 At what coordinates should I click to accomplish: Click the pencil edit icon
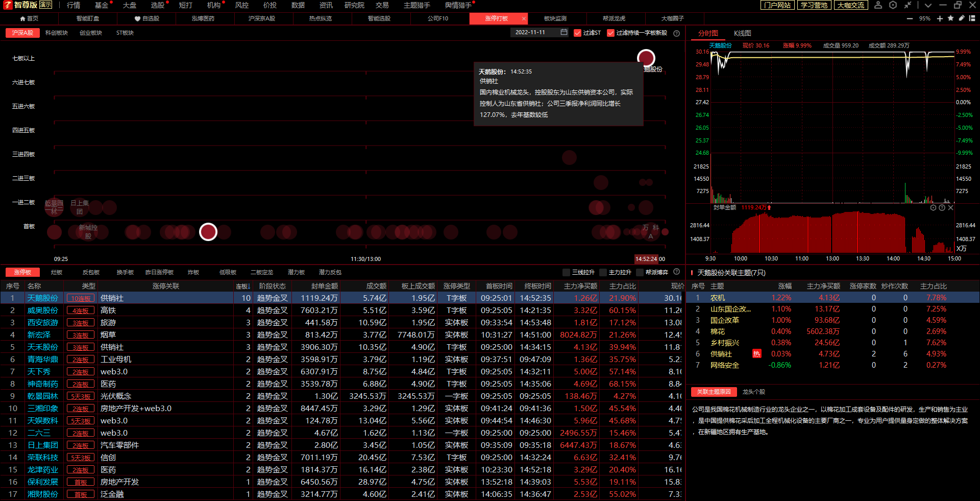click(961, 18)
